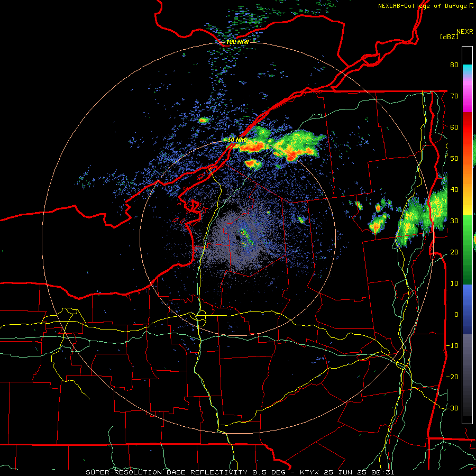Viewport: 476px width, 476px height.
Task: Click SUPER-RESOLUTION BASE REFLECTIVITY caption text
Action: (167, 472)
